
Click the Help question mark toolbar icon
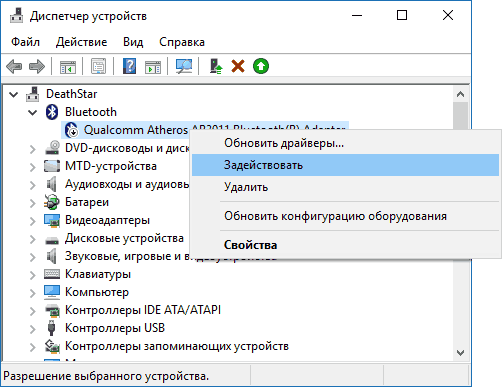coord(129,66)
